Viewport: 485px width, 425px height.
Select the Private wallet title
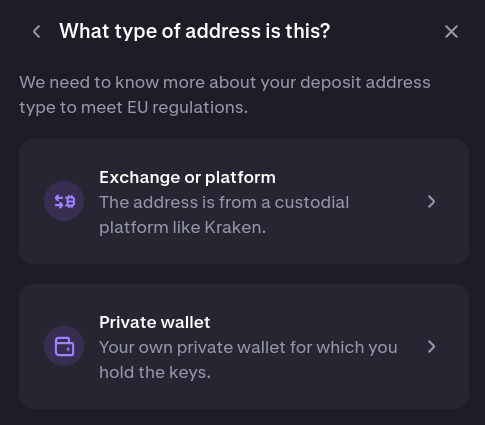pos(155,322)
